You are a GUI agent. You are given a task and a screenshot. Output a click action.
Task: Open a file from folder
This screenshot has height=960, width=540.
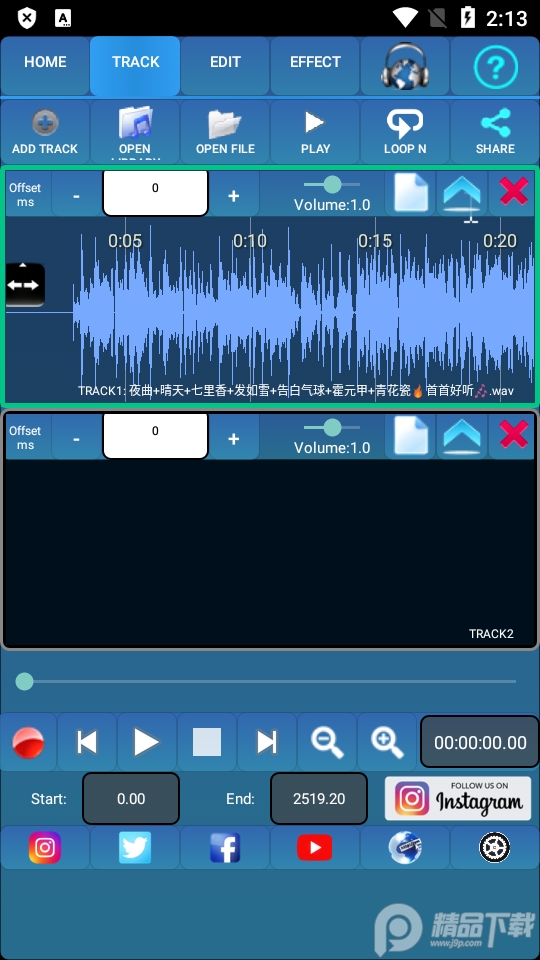(x=225, y=131)
